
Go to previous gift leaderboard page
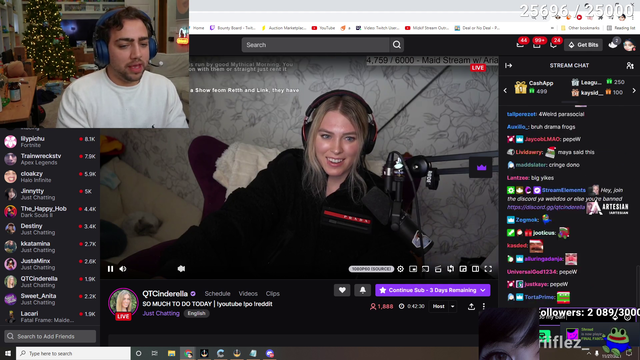click(x=505, y=90)
